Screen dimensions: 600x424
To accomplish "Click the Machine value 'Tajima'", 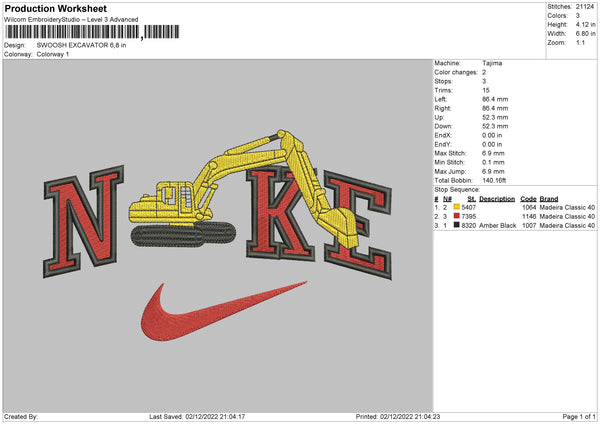I will 492,63.
